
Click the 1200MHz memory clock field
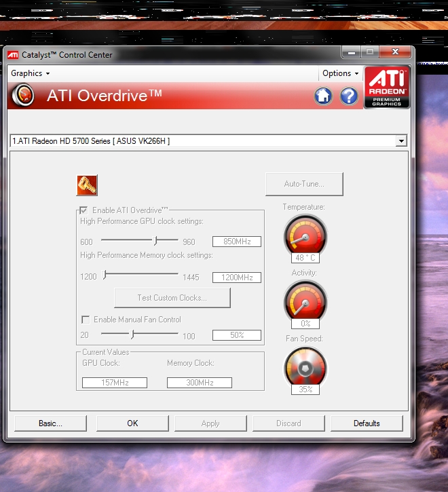237,278
